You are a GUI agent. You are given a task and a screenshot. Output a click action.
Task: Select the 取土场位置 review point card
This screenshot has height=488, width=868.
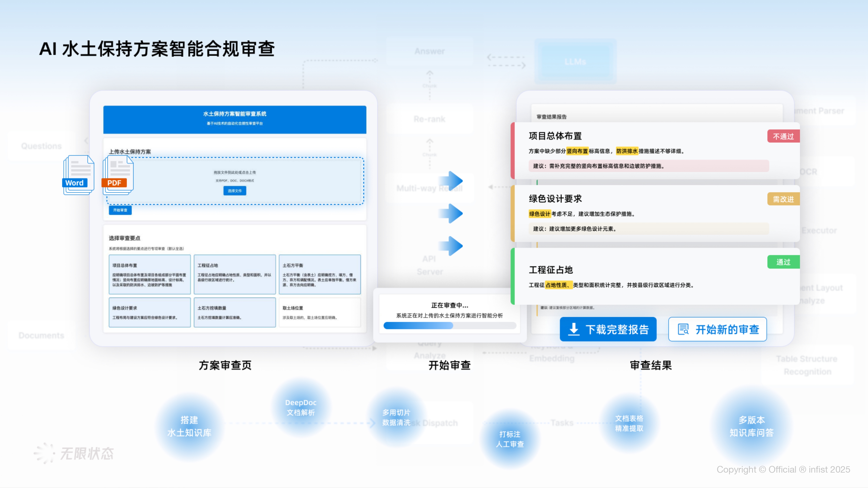point(319,312)
